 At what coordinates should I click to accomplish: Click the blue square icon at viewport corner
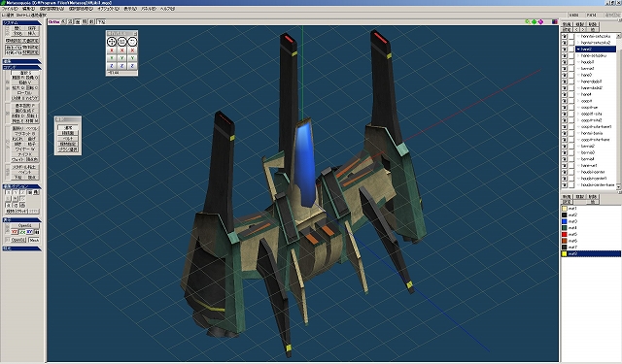555,21
